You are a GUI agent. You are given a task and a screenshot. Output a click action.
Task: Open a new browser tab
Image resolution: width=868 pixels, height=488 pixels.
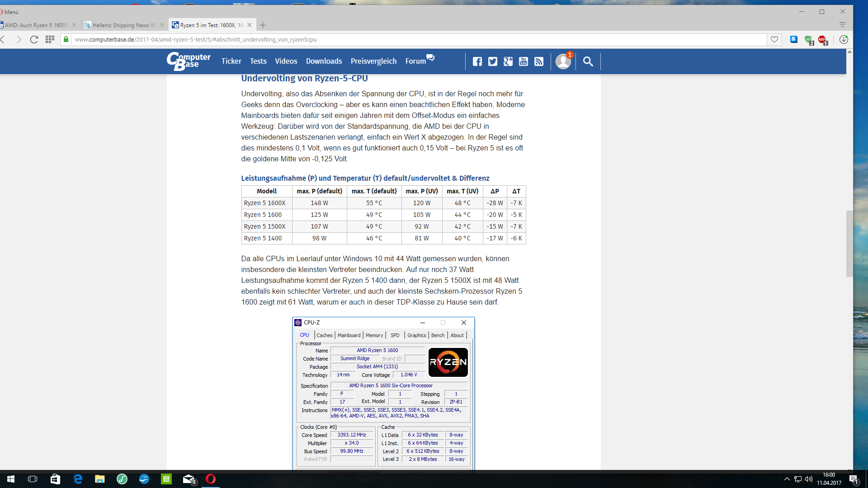point(263,25)
